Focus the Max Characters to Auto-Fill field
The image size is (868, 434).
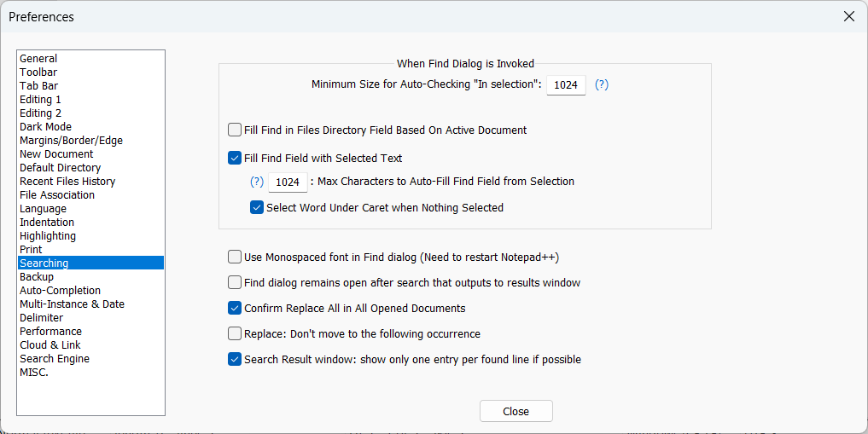[288, 182]
